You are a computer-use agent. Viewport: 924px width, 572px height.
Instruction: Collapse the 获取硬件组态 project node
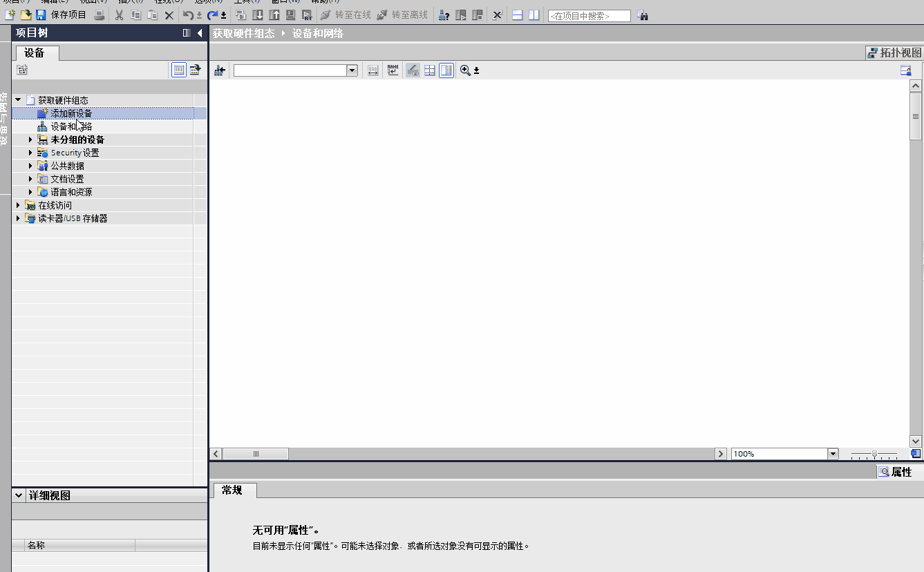[x=18, y=100]
